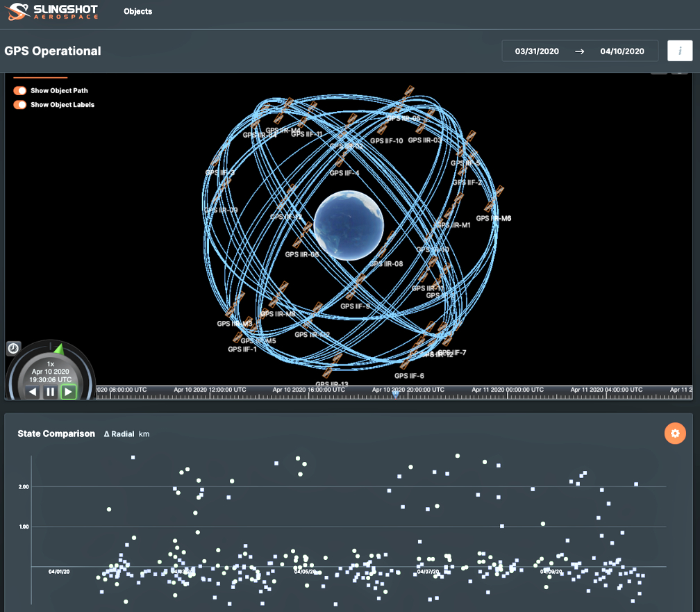
Task: Click the GPS IIF-10 label
Action: (x=386, y=141)
